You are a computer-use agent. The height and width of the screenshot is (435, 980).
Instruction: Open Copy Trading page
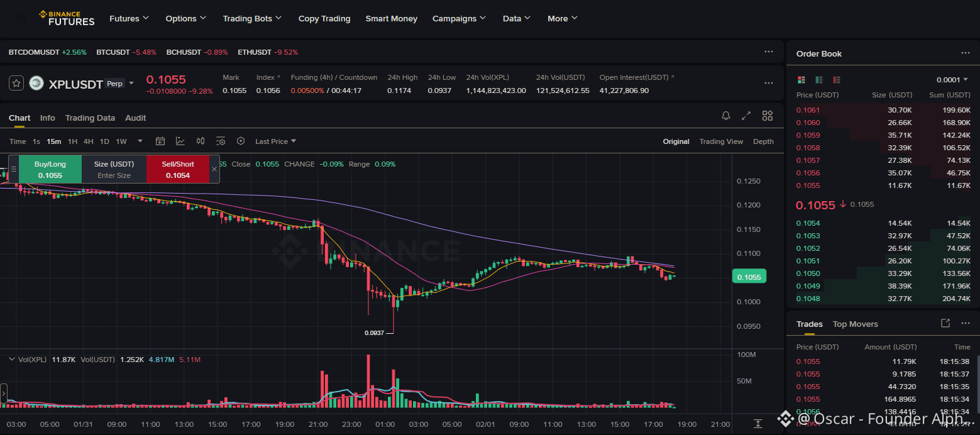[324, 18]
